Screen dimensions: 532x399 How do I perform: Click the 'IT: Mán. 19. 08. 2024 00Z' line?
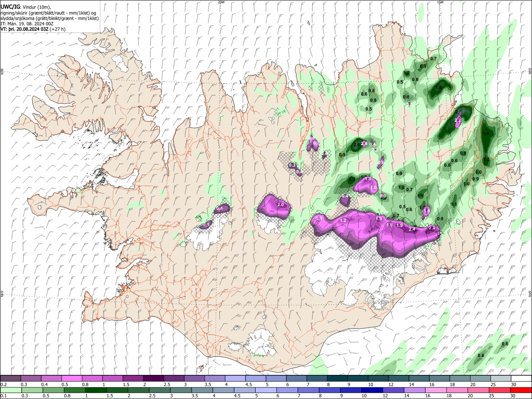tap(27, 24)
